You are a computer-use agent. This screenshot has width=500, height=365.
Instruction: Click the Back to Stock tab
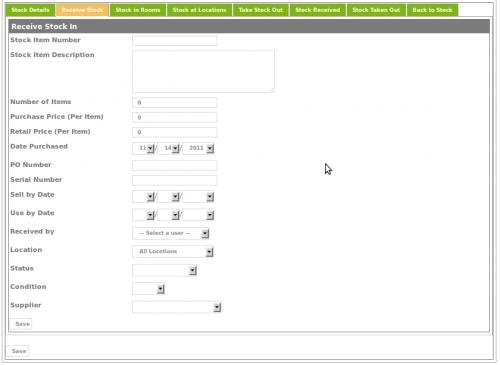(x=432, y=10)
